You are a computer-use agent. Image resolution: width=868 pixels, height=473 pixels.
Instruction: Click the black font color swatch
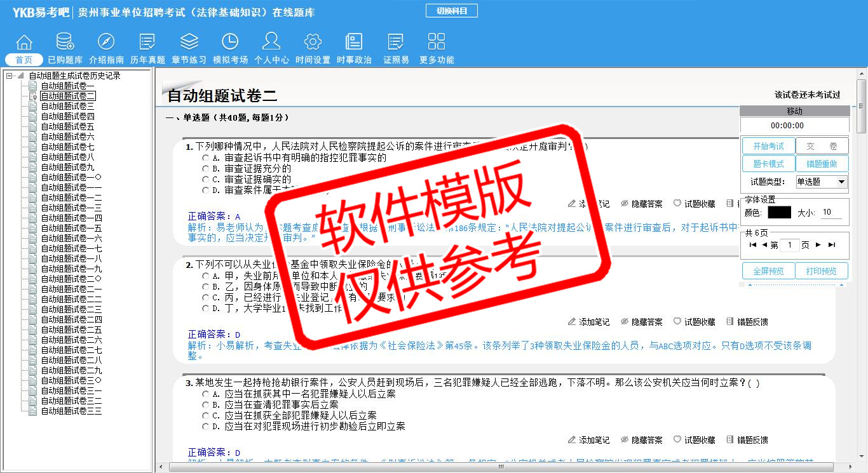click(x=779, y=213)
